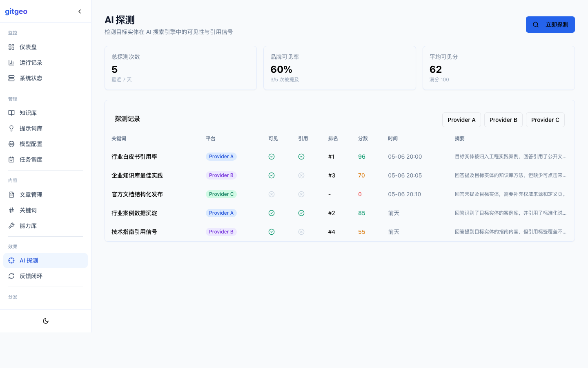Click Provider C badge in 官方文档结构化发布 row
The image size is (588, 368).
[x=221, y=194]
